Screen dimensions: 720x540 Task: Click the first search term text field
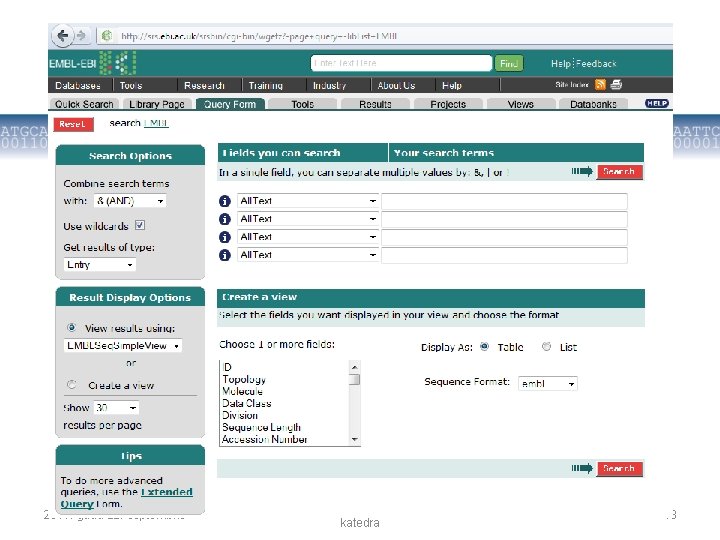pos(504,201)
